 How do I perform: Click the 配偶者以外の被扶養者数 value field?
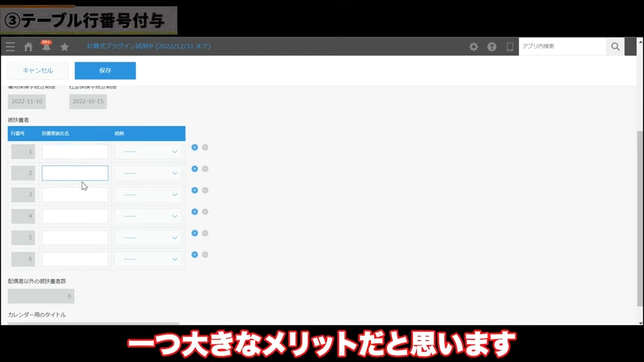pos(41,296)
